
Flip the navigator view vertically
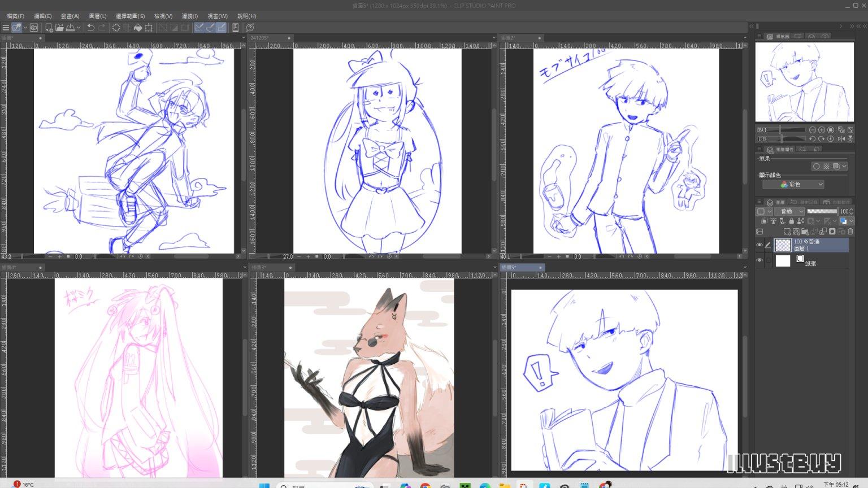tap(850, 138)
